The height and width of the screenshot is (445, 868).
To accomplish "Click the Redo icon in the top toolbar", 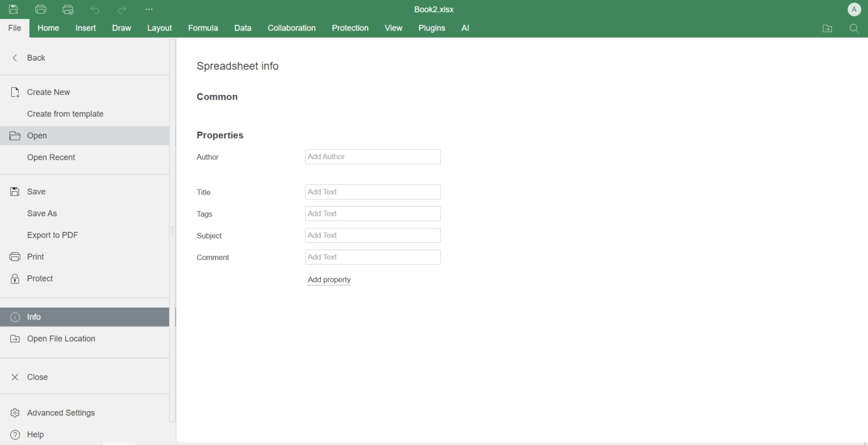I will tap(121, 9).
